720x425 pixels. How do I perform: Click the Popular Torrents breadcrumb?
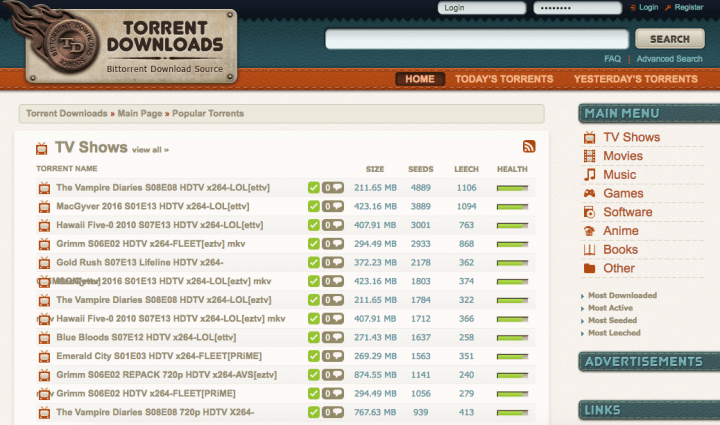pyautogui.click(x=208, y=113)
